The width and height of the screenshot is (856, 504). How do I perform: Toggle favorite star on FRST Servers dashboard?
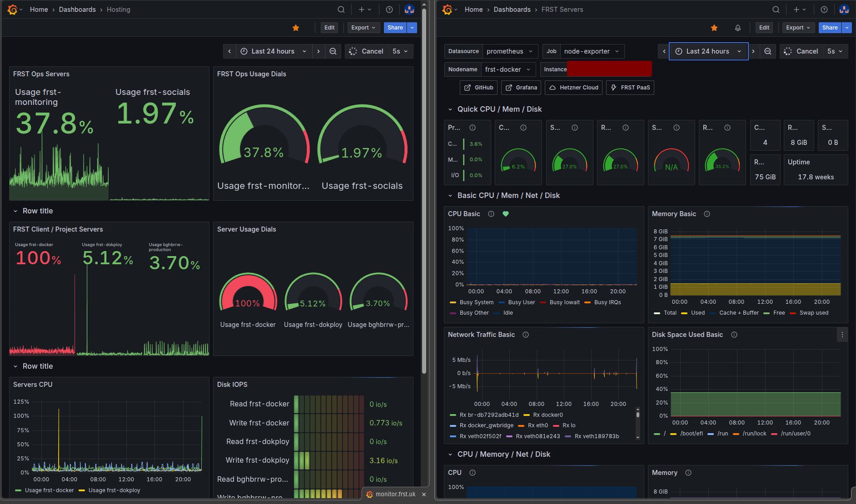[x=714, y=28]
